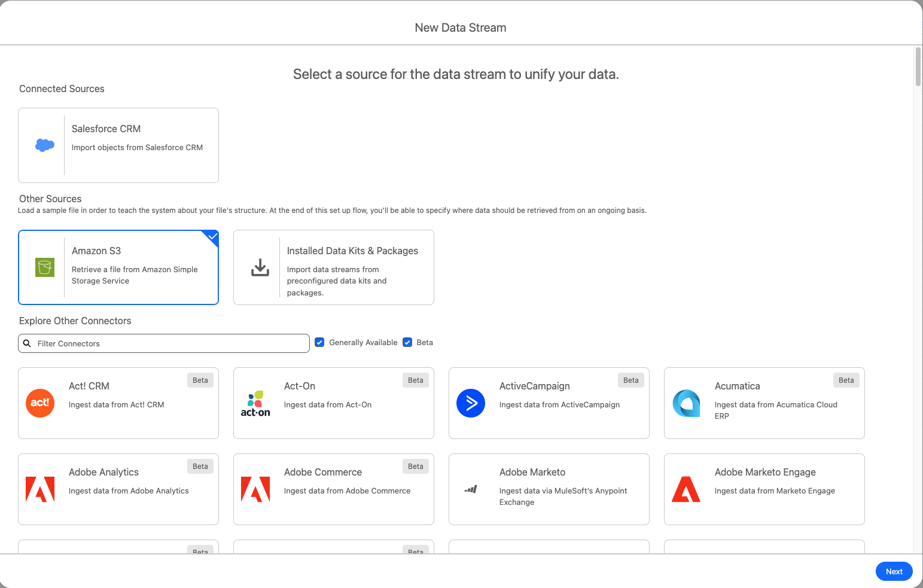Viewport: 923px width, 588px height.
Task: Click the magnifier icon in Filter Connectors
Action: point(28,343)
